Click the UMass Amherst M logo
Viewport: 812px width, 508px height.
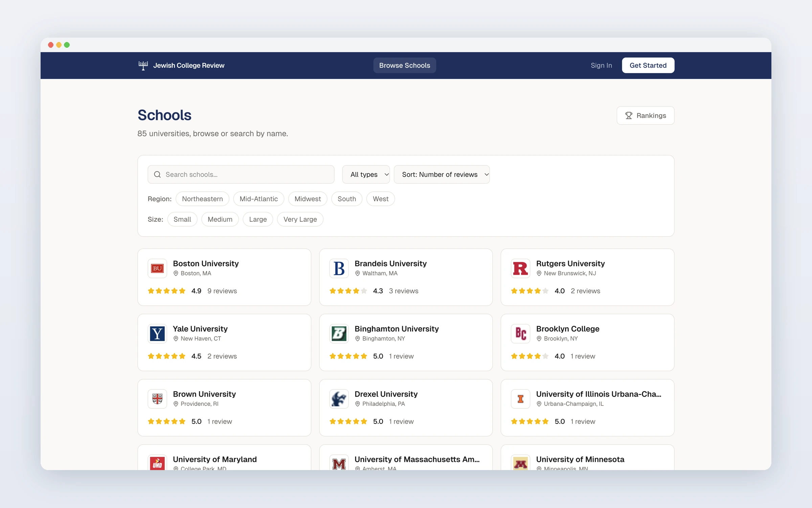pyautogui.click(x=339, y=463)
